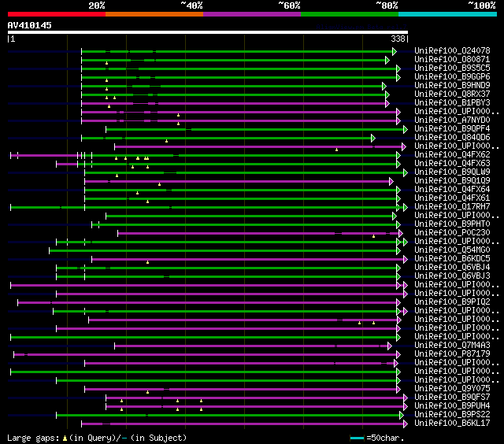Click the UniRef100_Q4FX64 label

pos(452,190)
